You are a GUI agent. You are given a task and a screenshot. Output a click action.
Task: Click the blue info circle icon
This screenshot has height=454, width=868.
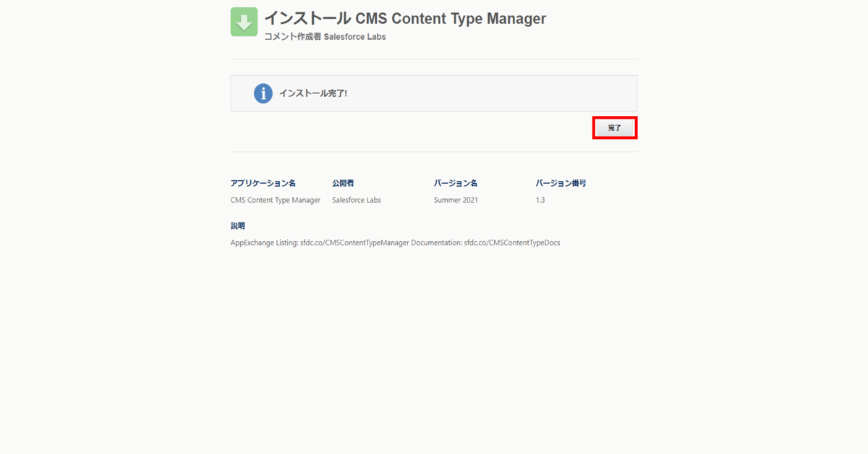263,93
